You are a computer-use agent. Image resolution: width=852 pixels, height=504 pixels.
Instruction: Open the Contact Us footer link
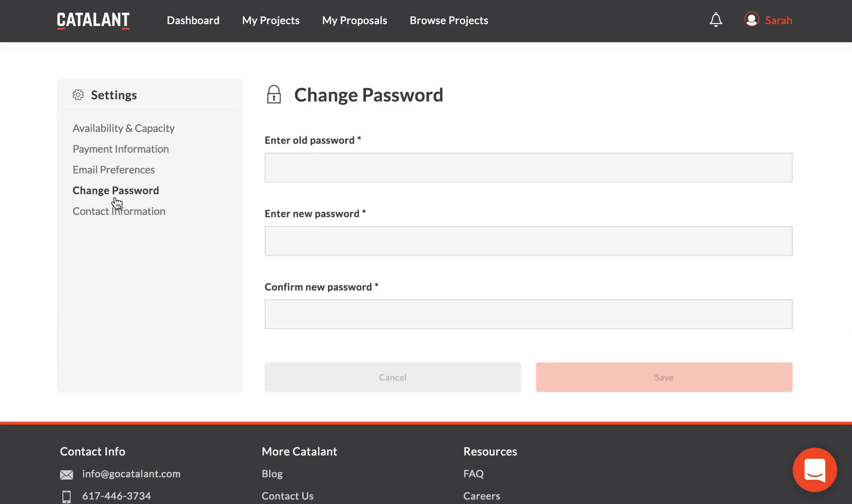(x=287, y=496)
